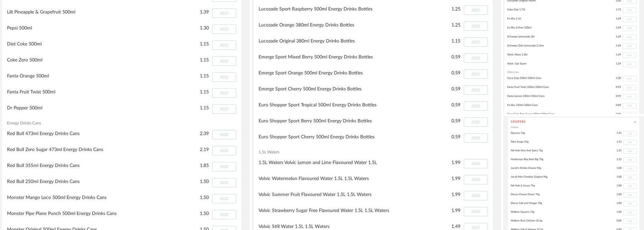This screenshot has width=644, height=230.
Task: Add Diet Coke 500ml to basket
Action: point(224,45)
